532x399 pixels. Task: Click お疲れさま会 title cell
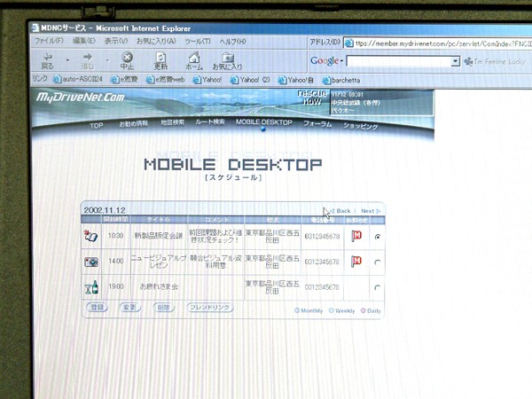click(x=159, y=286)
